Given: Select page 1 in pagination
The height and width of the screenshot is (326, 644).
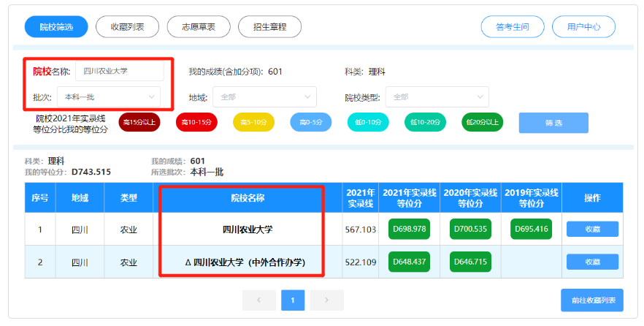Looking at the screenshot, I should pos(293,300).
